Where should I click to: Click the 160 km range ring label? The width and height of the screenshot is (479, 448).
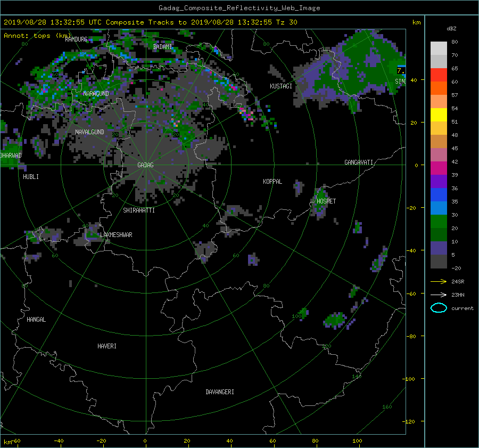click(387, 407)
